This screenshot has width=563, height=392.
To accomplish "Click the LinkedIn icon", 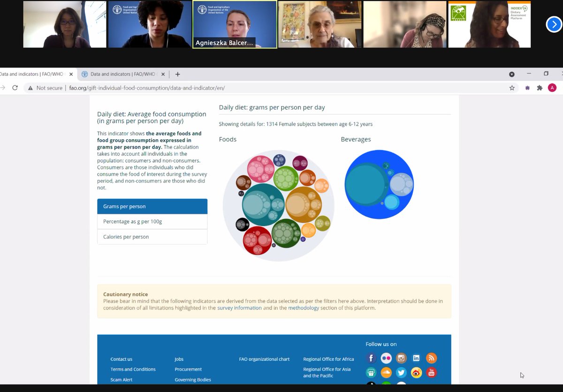I will pyautogui.click(x=416, y=358).
